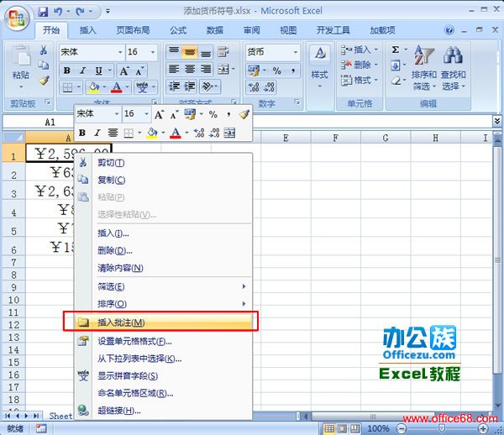Viewport: 504px width, 435px height.
Task: Toggle italic in the mini toolbar
Action: tap(97, 133)
